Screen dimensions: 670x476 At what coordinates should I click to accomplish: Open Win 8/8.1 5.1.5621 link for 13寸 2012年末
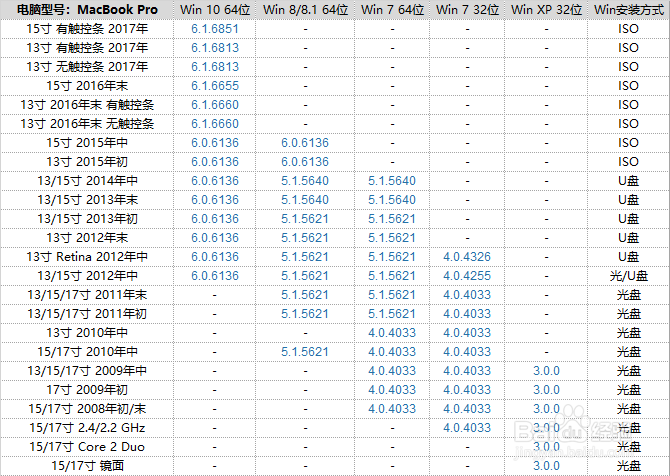coord(305,238)
